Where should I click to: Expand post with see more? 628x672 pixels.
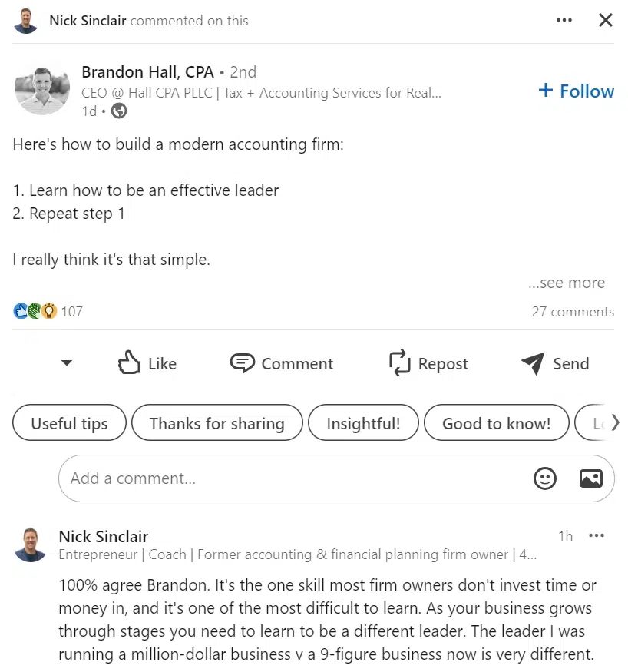pyautogui.click(x=566, y=283)
